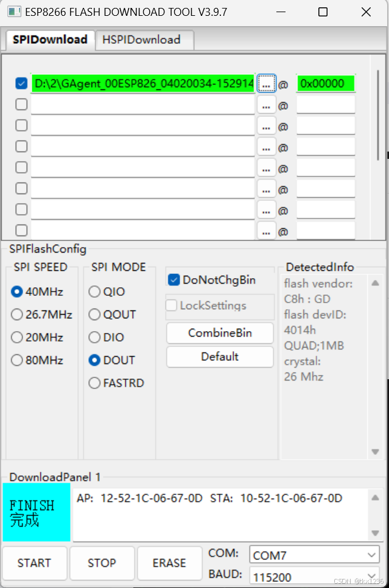Enable the sixth file row checkbox
Screen dimensions: 389x588
coord(21,188)
